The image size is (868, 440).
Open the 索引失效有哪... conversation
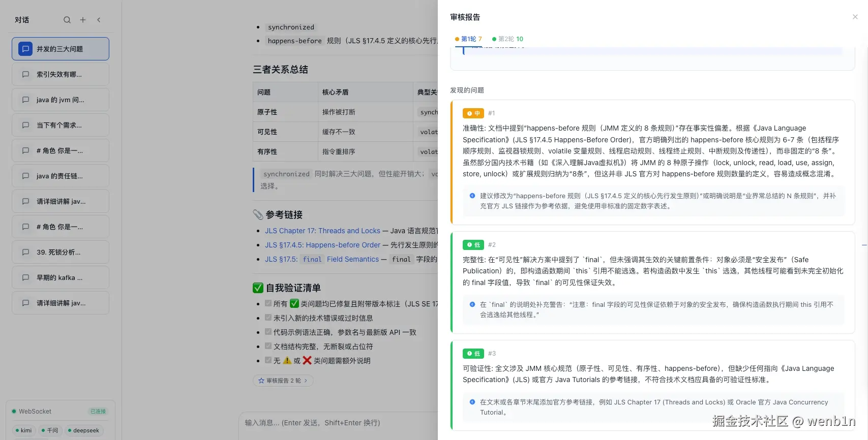click(61, 74)
